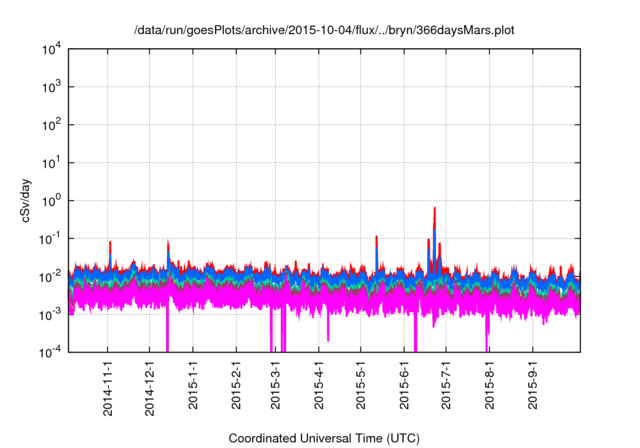Click the 10^1 y-axis tick label
Viewport: 640px width, 448px height.
tap(51, 163)
